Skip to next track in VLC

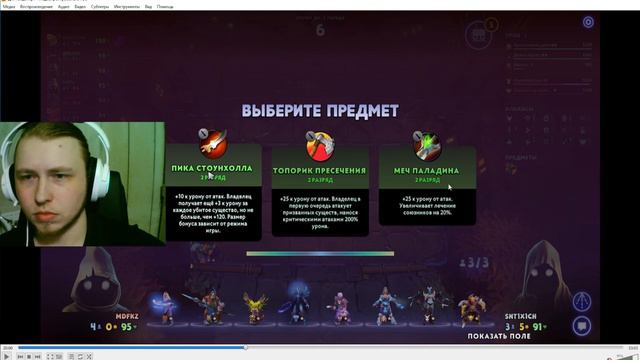(x=38, y=356)
